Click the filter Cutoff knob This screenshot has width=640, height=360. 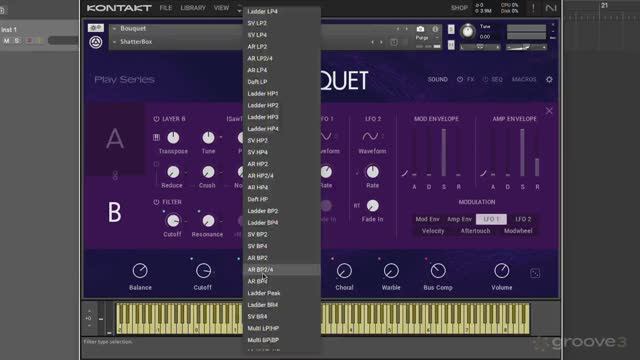173,221
